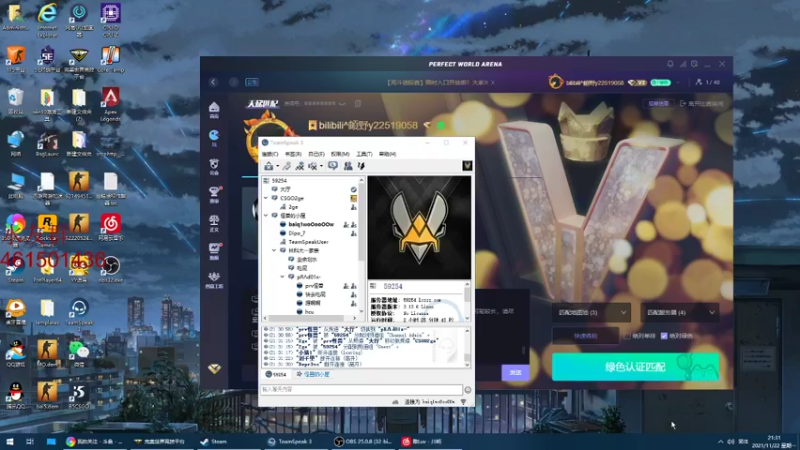Open the Internet Explorer desktop icon
This screenshot has height=450, width=800.
click(x=47, y=20)
